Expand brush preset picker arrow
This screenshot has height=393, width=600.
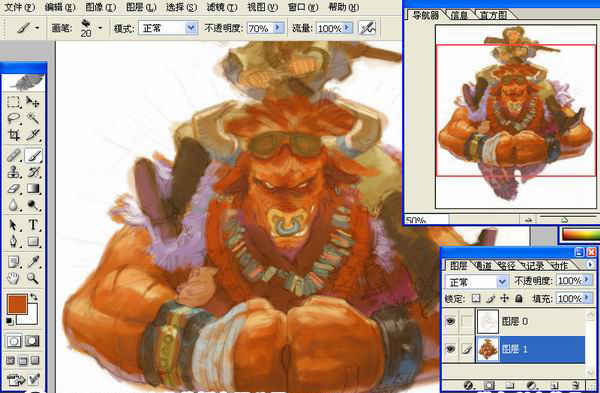pos(100,28)
